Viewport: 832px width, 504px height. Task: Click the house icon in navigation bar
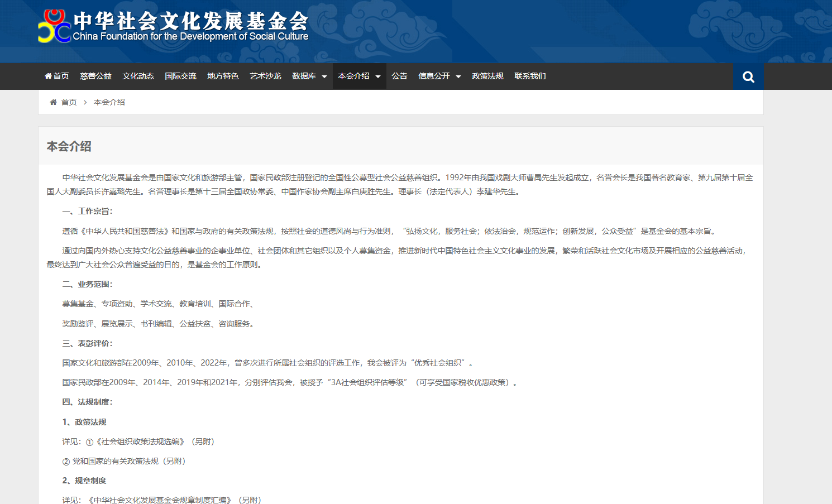click(48, 76)
